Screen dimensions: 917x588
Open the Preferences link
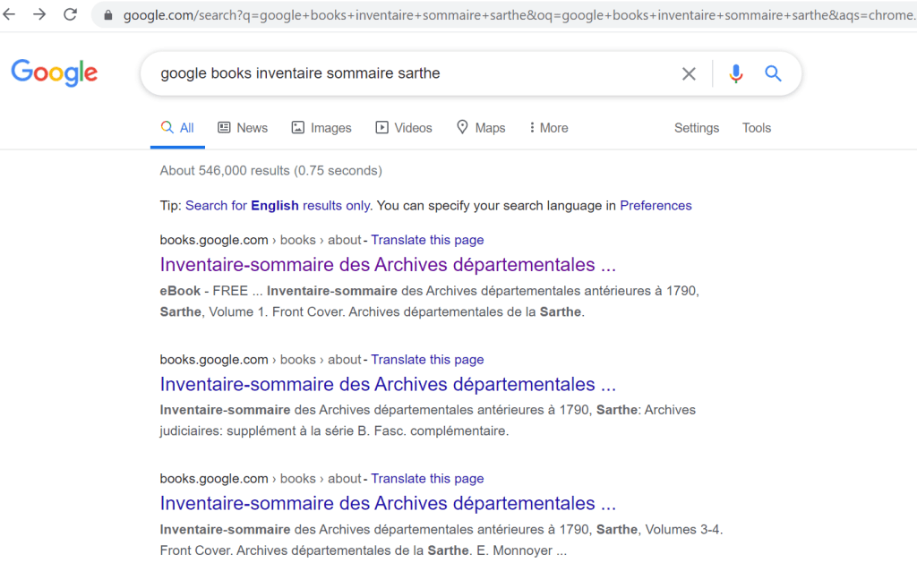click(656, 206)
